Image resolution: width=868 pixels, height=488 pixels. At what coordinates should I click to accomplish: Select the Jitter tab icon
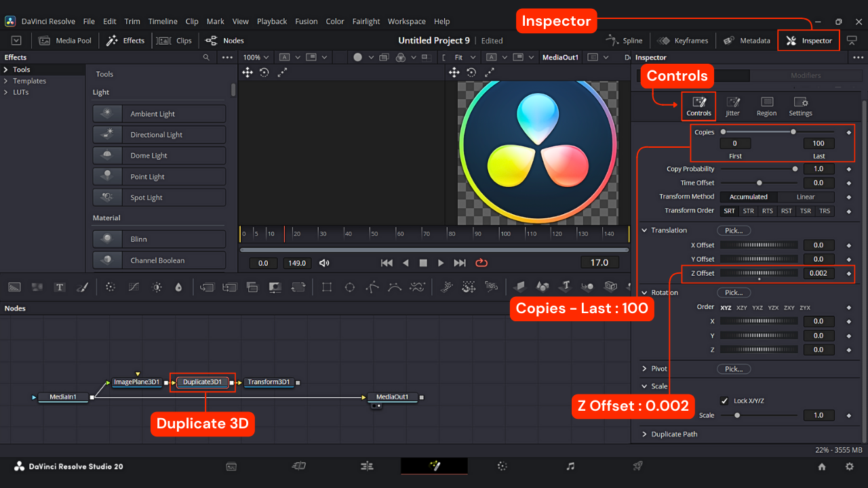click(x=733, y=106)
